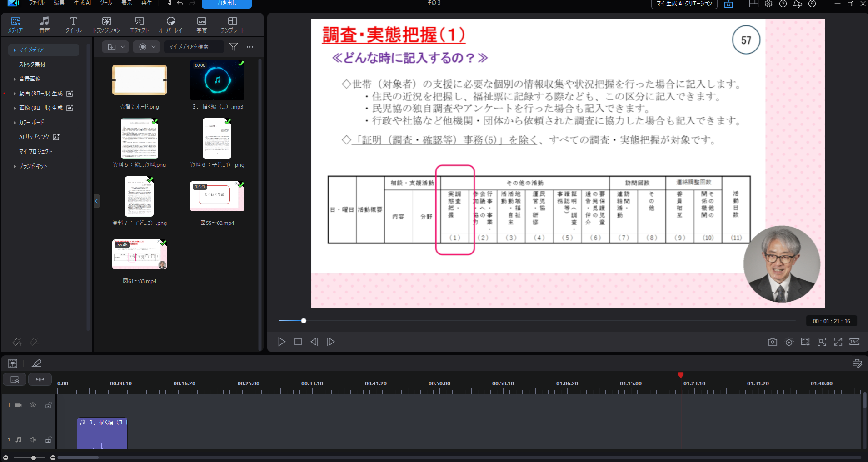Screen dimensions: 868x462
Task: Mute audio track 1 speaker
Action: point(33,440)
